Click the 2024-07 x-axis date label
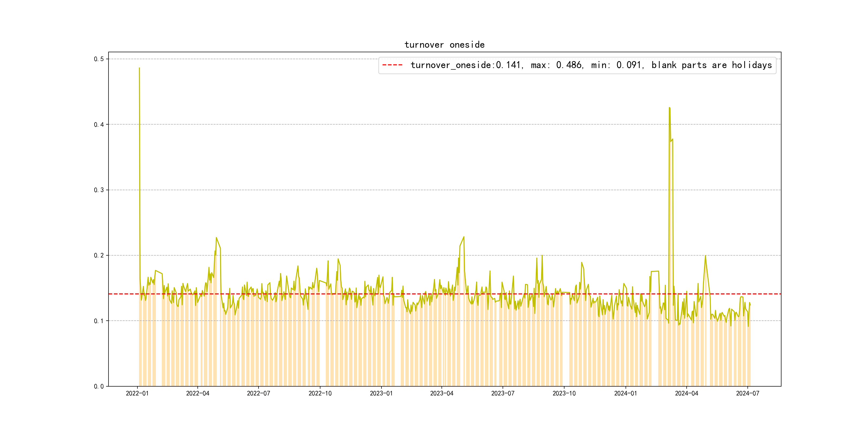The image size is (868, 434). pyautogui.click(x=747, y=393)
